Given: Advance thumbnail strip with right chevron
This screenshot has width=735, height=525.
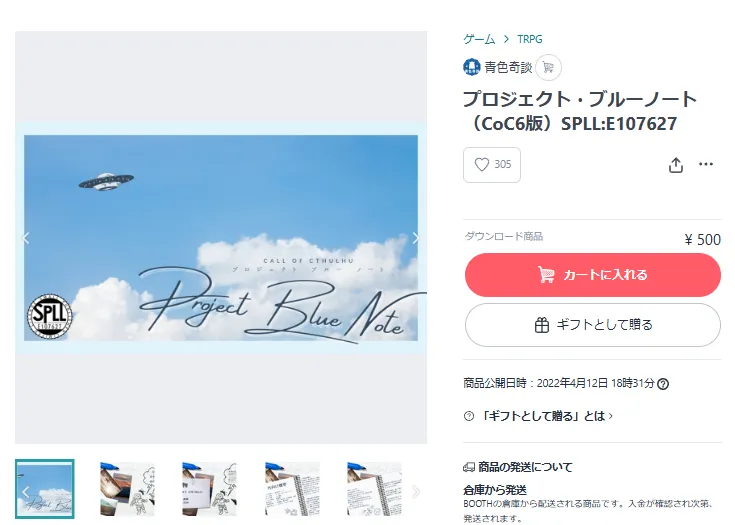Looking at the screenshot, I should click(x=416, y=492).
